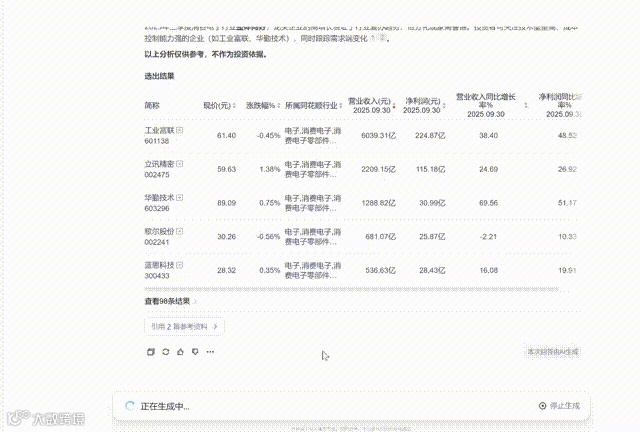Click the 选出结果 heading
The image size is (640, 432).
[159, 76]
